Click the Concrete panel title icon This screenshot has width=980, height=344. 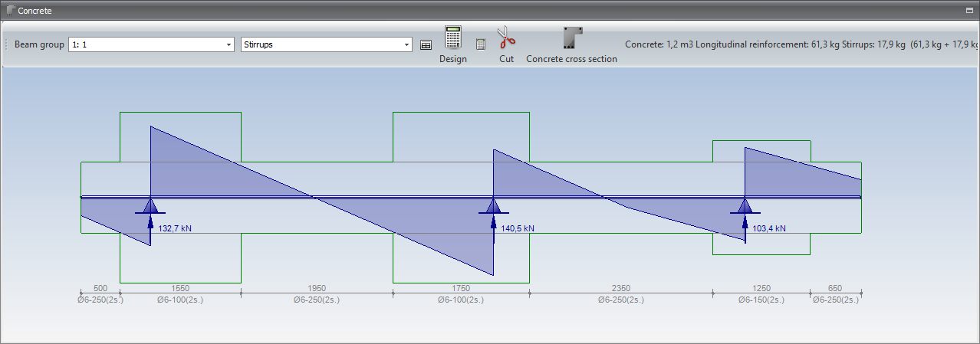point(11,11)
